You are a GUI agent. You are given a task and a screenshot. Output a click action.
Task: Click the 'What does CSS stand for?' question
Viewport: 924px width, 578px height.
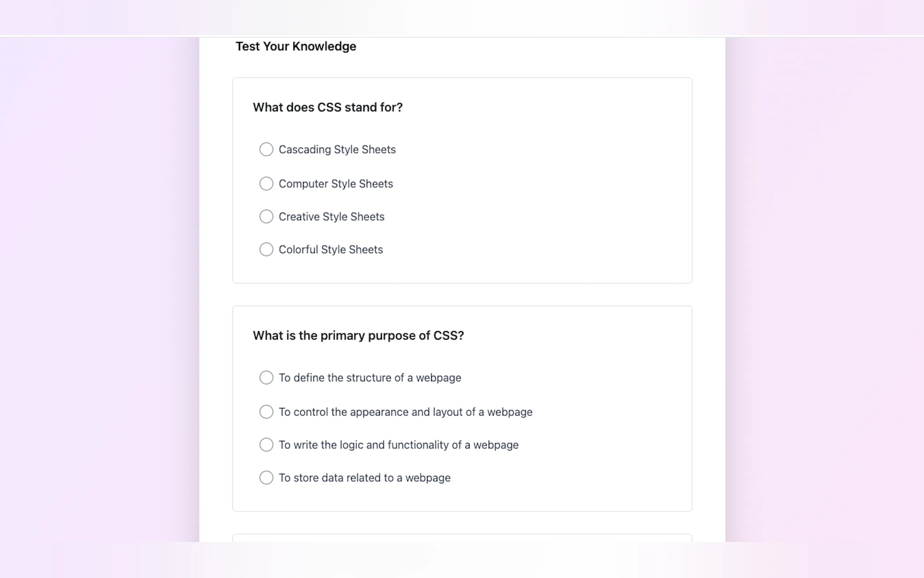click(327, 107)
